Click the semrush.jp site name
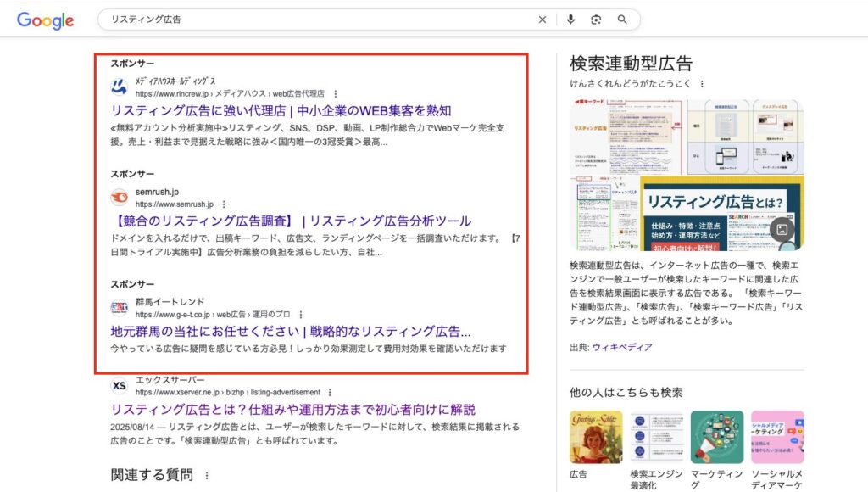The height and width of the screenshot is (492, 868). (157, 192)
